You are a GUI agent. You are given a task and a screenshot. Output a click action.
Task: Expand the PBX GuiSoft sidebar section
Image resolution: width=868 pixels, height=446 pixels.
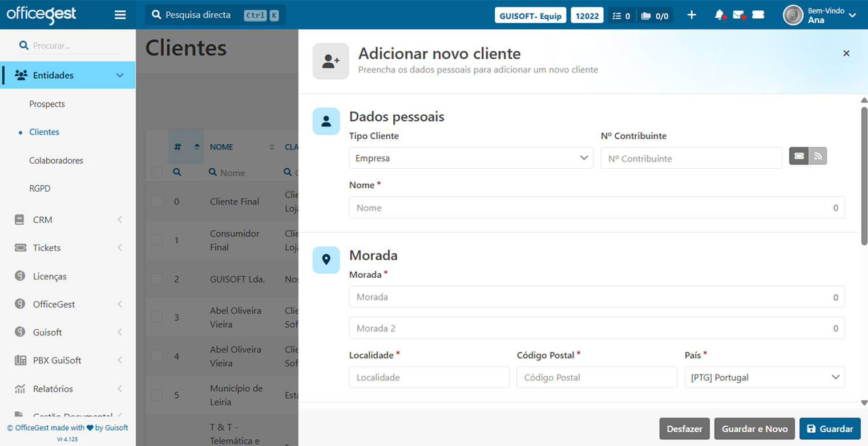click(x=120, y=360)
